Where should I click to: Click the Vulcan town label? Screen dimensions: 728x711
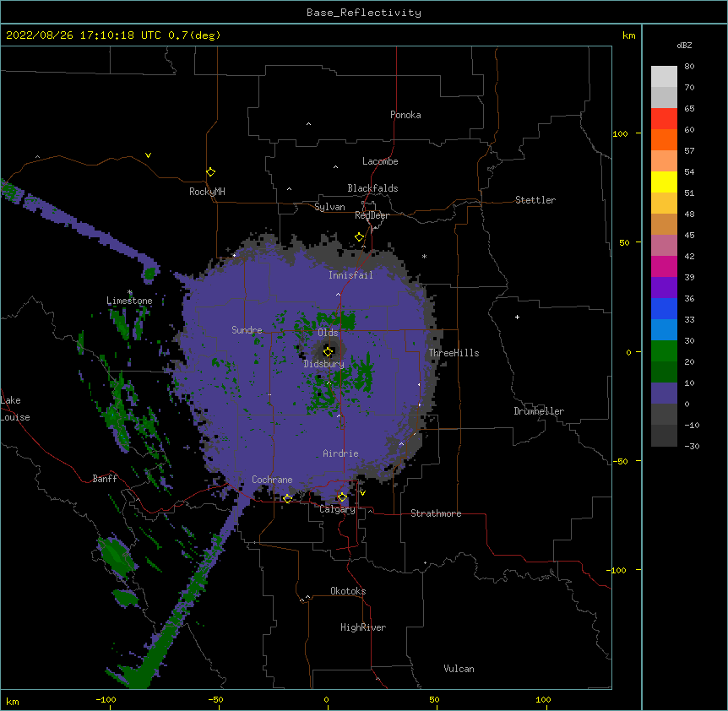click(x=459, y=669)
